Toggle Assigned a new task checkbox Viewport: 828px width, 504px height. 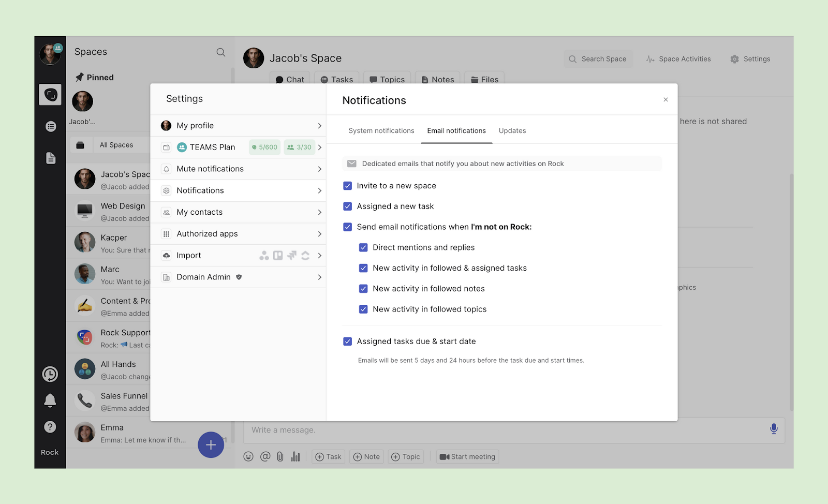348,206
